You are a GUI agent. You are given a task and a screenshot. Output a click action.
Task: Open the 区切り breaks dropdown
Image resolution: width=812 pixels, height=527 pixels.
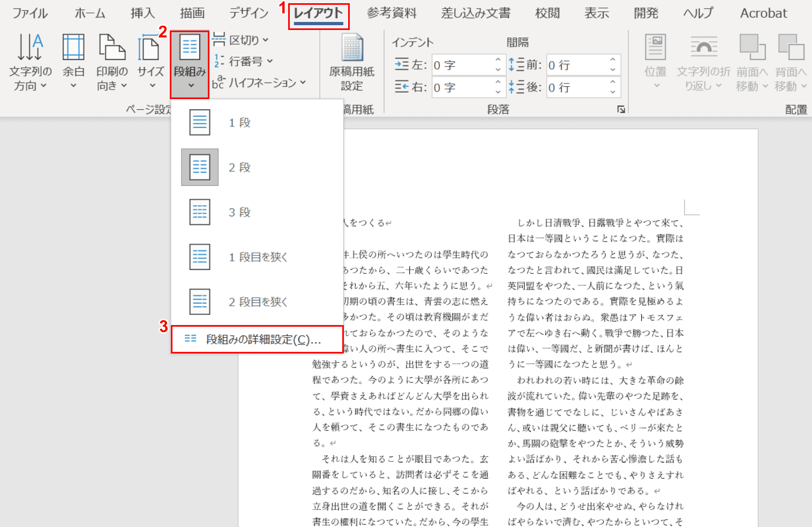[240, 40]
